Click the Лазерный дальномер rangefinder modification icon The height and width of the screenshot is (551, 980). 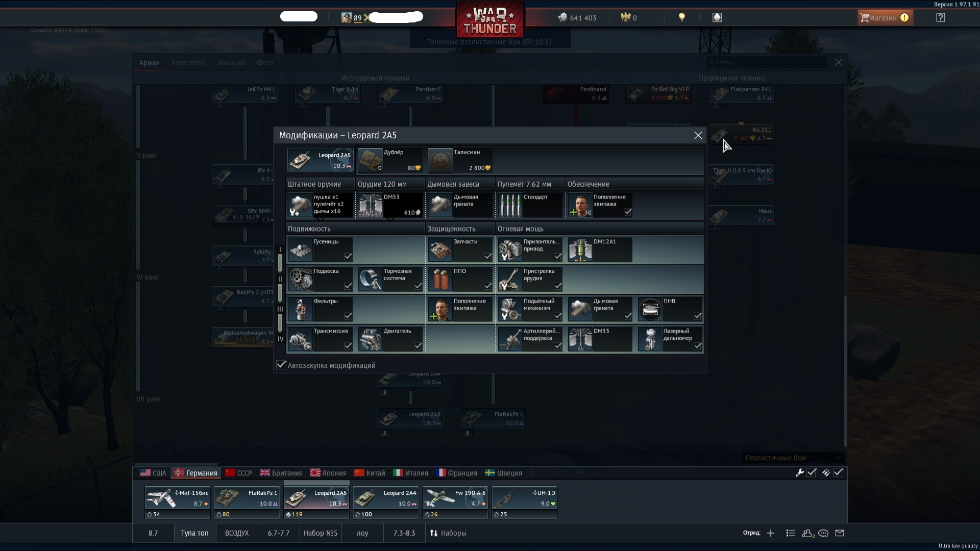tap(650, 339)
